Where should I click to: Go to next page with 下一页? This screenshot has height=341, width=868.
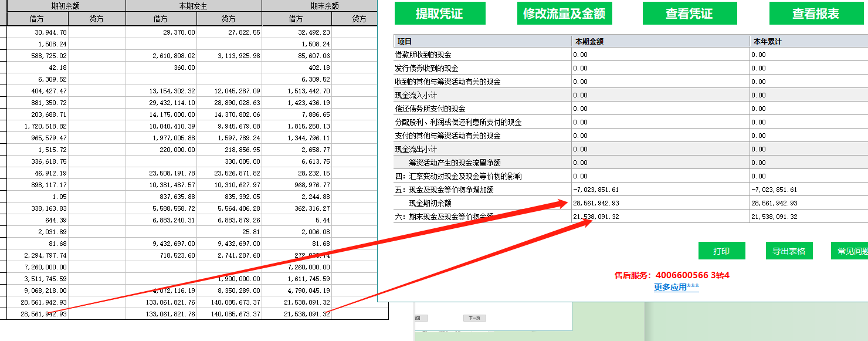click(x=474, y=318)
